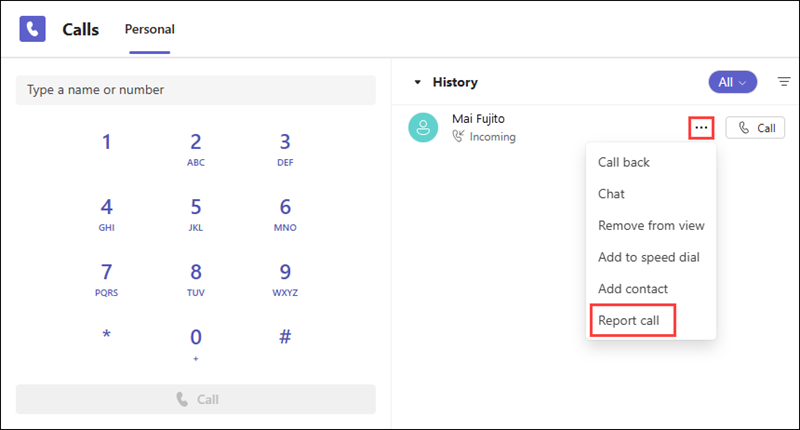Viewport: 800px width, 430px height.
Task: Click the wide Call button below dial pad
Action: [x=196, y=399]
